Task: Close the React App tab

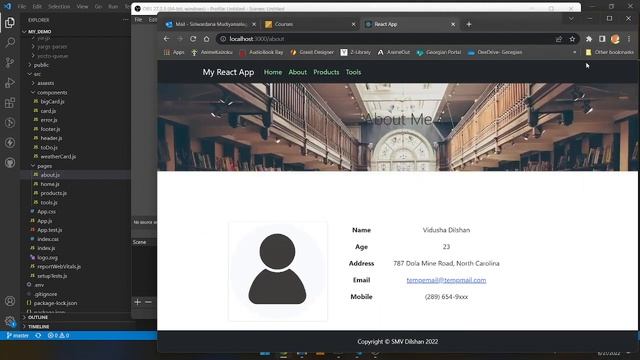Action: 453,24
